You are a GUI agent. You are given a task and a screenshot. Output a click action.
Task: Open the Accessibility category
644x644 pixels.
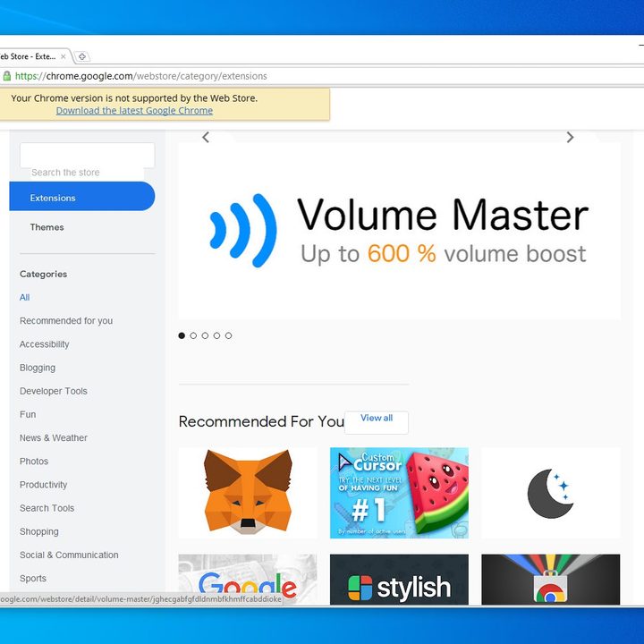coord(45,344)
